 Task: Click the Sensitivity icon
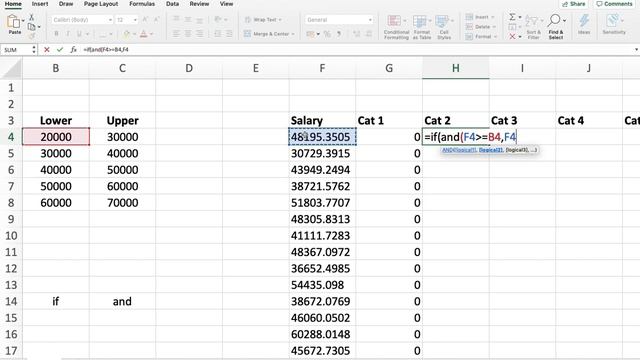(x=613, y=24)
